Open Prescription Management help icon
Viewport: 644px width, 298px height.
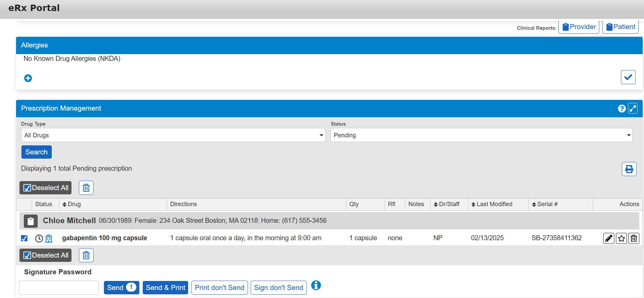click(x=622, y=109)
